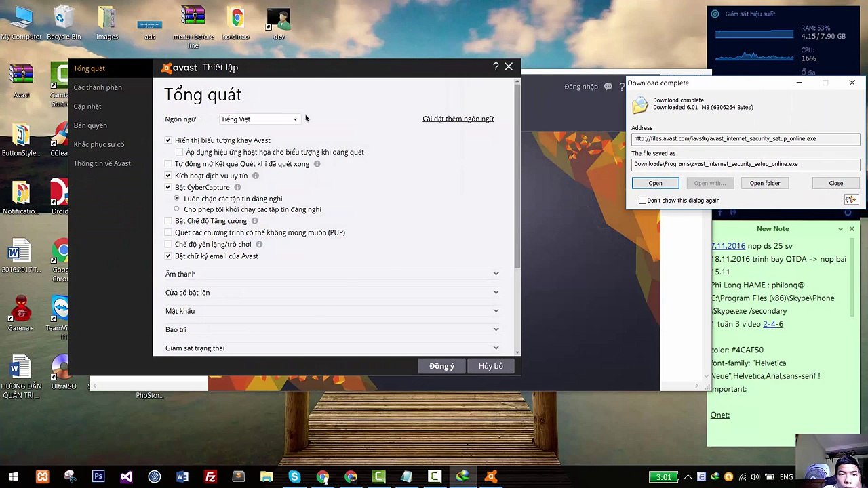The image size is (868, 488).
Task: Open the New Note chevron menu
Action: 841,229
